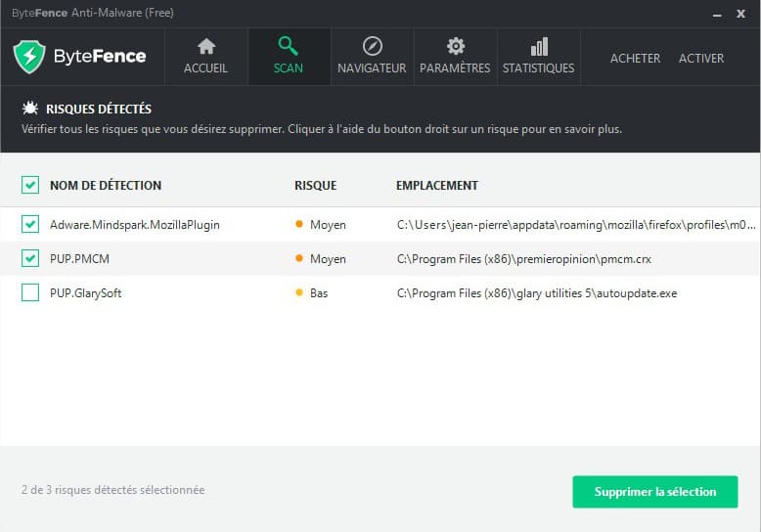Click the ACTIVER link
The image size is (761, 532).
coord(701,59)
